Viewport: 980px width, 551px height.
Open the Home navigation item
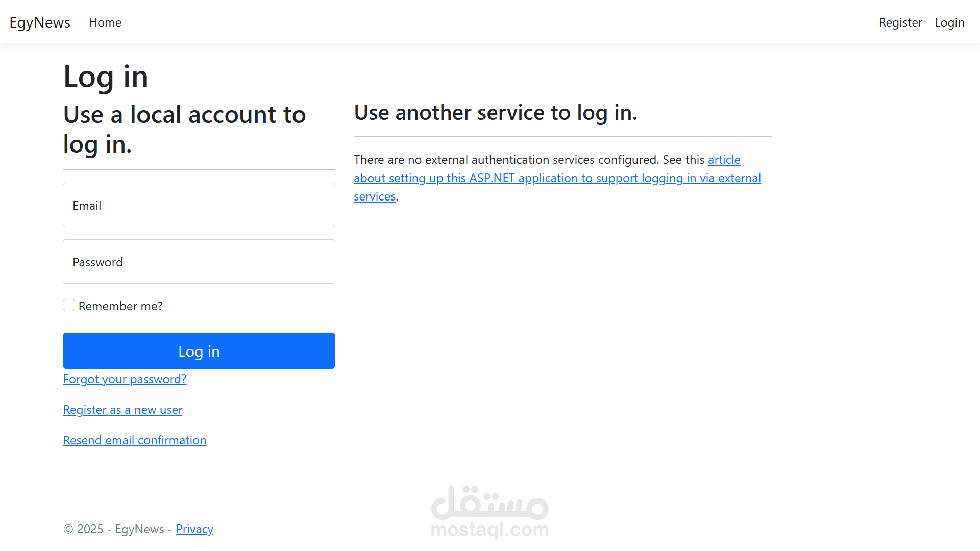point(105,22)
